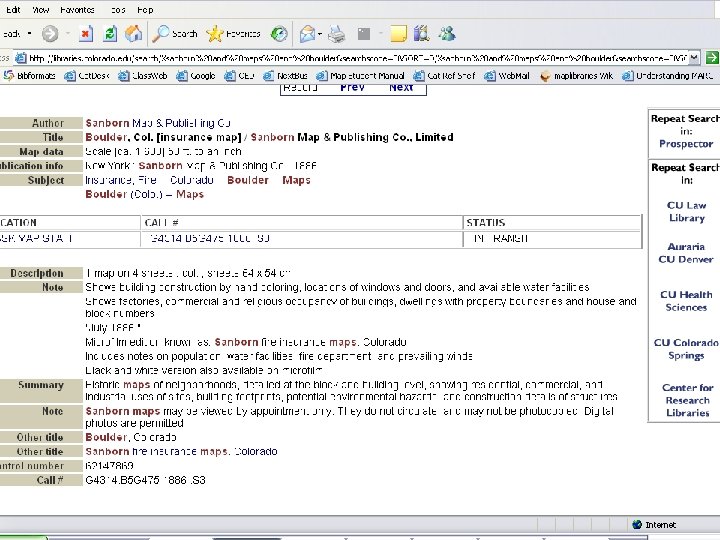The height and width of the screenshot is (540, 720).
Task: Open Google favorites link
Action: point(196,76)
